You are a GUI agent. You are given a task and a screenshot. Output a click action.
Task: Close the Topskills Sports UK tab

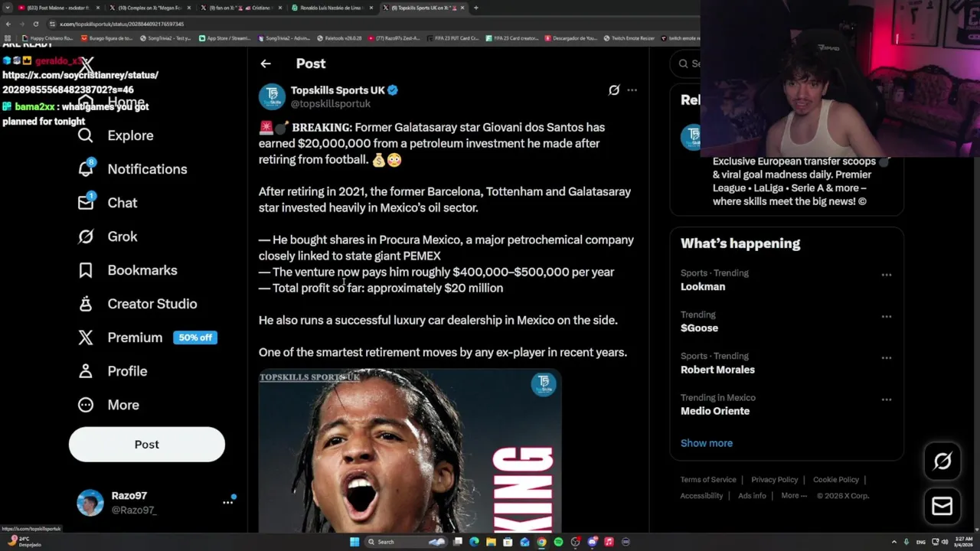pyautogui.click(x=464, y=8)
